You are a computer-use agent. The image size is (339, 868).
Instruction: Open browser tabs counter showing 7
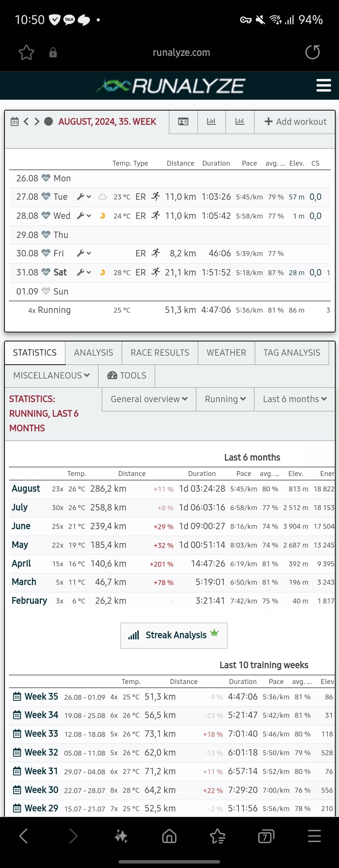tap(266, 836)
